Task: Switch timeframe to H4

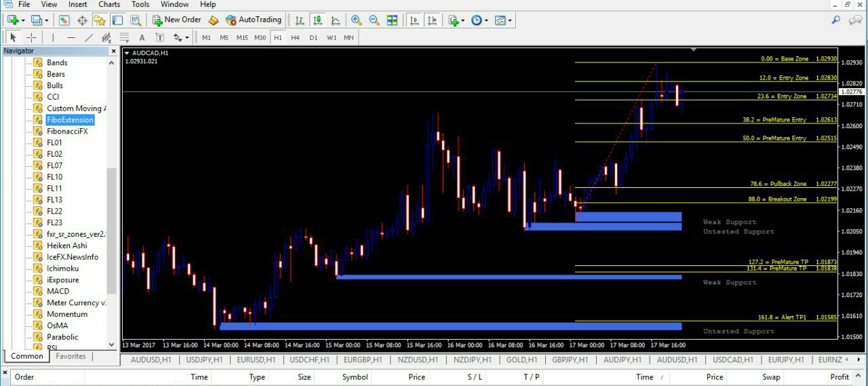Action: point(296,37)
